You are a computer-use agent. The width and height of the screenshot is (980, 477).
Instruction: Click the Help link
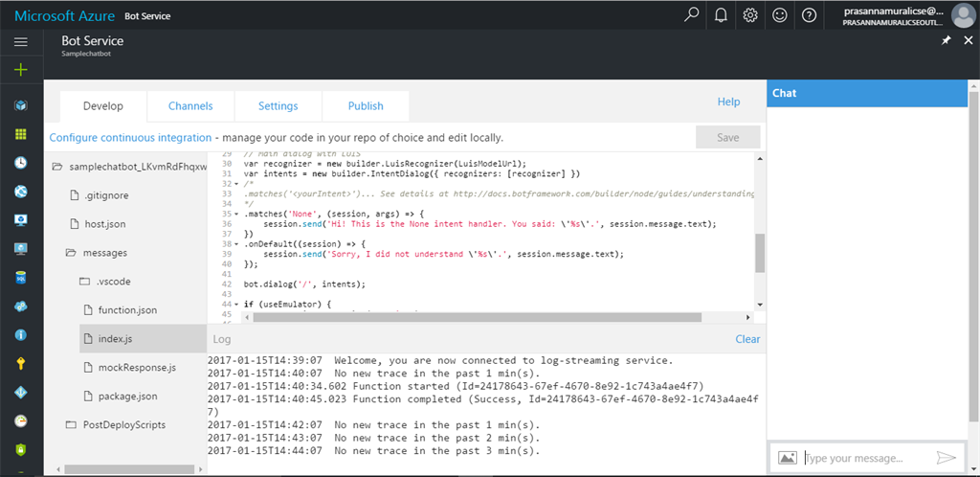point(728,102)
